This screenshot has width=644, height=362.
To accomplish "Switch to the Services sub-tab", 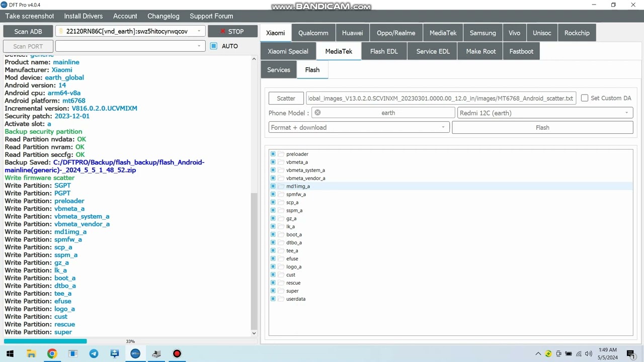I will tap(278, 70).
